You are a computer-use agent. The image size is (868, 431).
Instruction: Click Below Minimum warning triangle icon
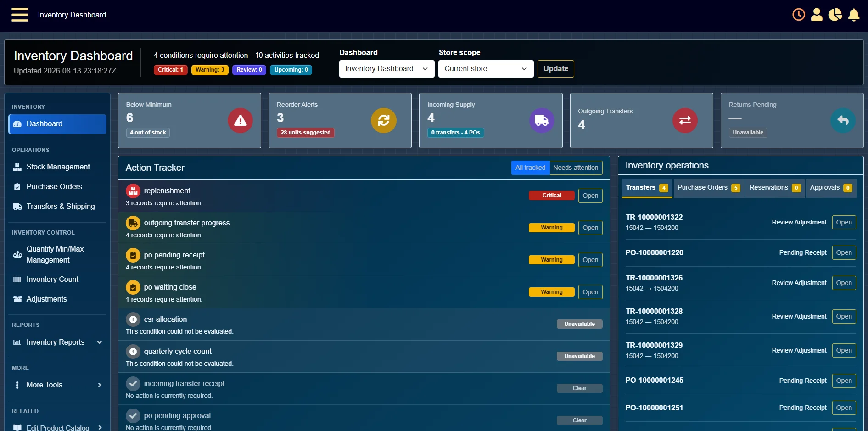click(x=240, y=121)
